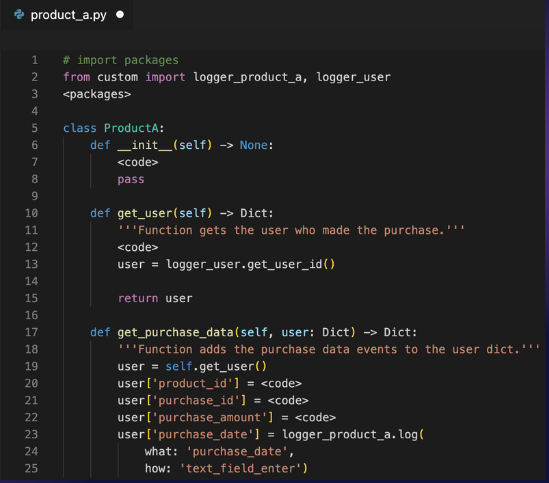Click the 'return' keyword on line 15
The image size is (549, 483).
138,298
